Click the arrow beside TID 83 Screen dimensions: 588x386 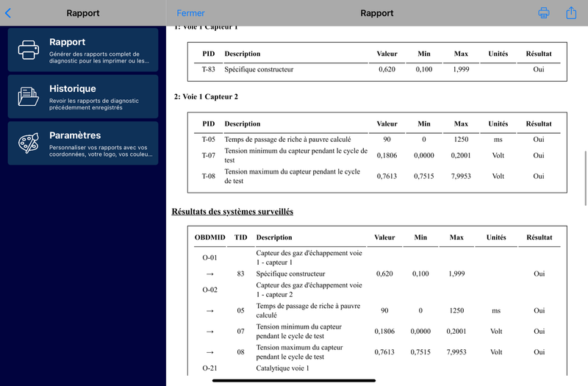coord(209,274)
